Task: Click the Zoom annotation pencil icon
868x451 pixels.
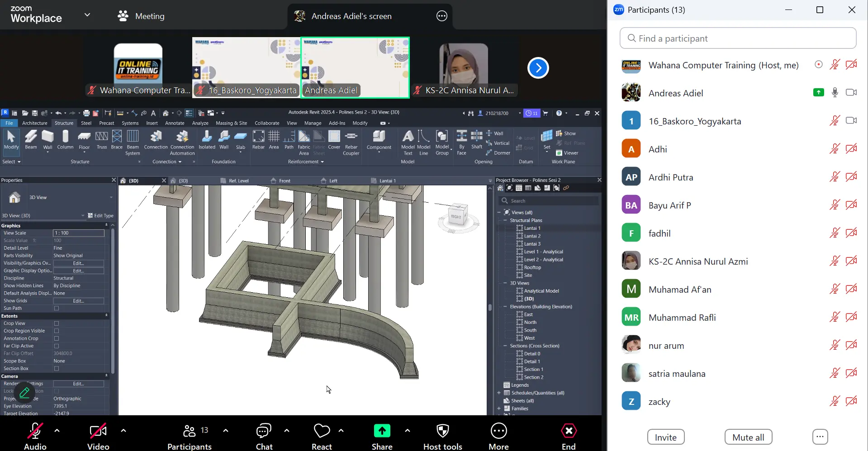Action: [24, 392]
